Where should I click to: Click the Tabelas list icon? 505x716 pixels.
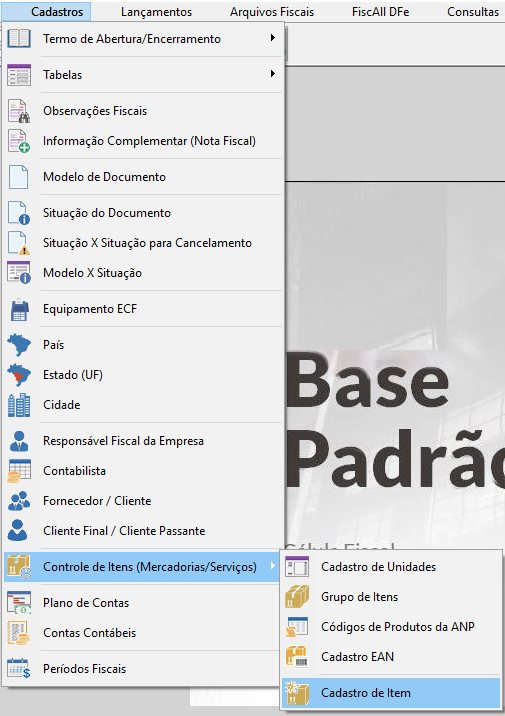click(x=19, y=75)
